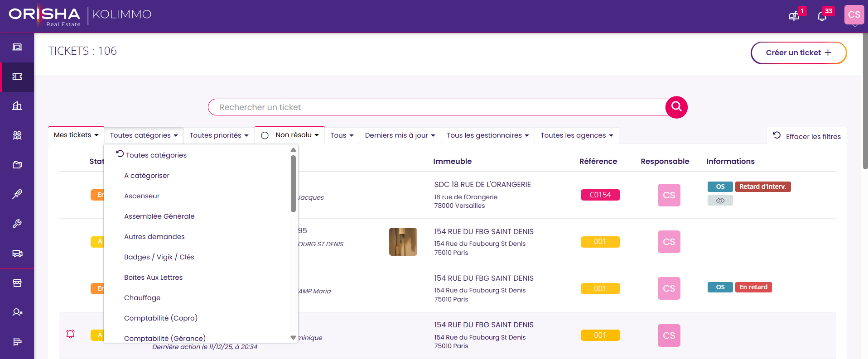
Task: Open the people group icon in sidebar
Action: point(17,135)
